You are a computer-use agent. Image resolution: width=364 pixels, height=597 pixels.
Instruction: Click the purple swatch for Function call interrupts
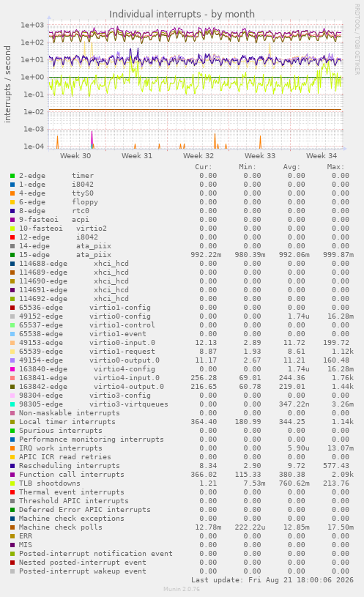coord(12,475)
